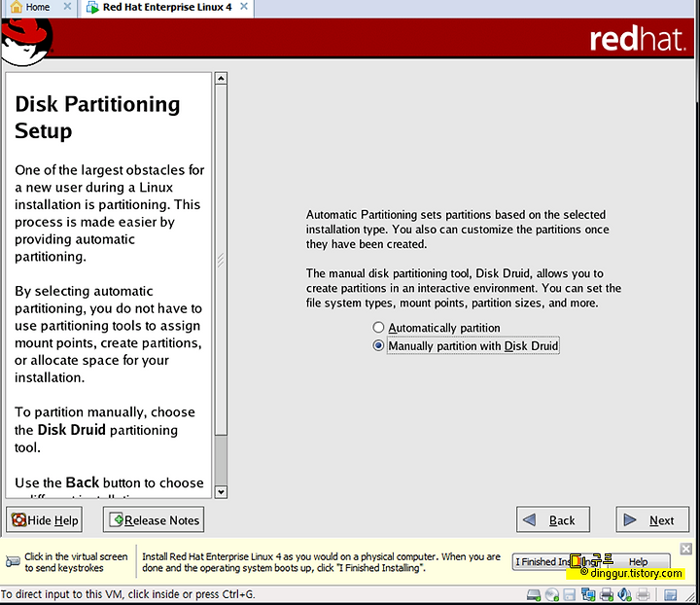Screen dimensions: 700x605
Task: Choose Manually partition with Disk Druid
Action: 378,345
